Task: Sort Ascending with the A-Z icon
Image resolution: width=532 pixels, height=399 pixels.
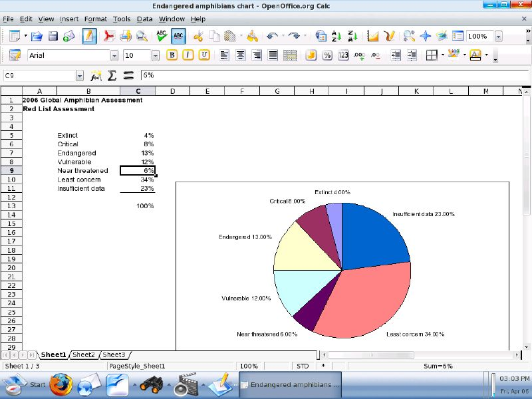Action: (x=336, y=36)
